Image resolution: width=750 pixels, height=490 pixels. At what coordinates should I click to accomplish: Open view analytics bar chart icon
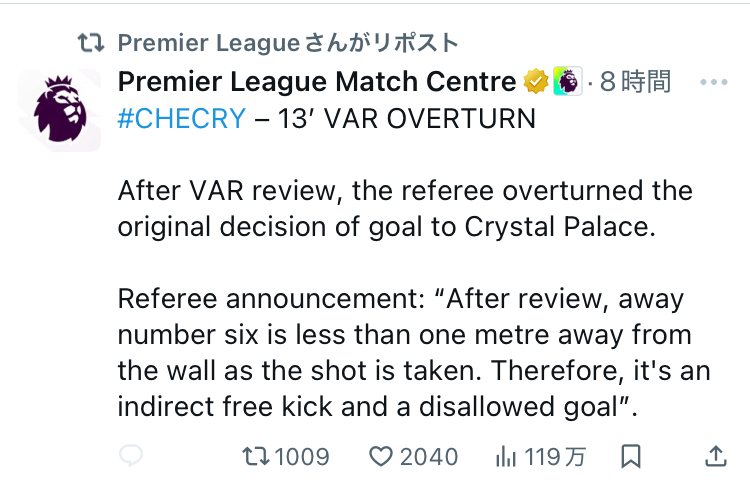[x=506, y=457]
